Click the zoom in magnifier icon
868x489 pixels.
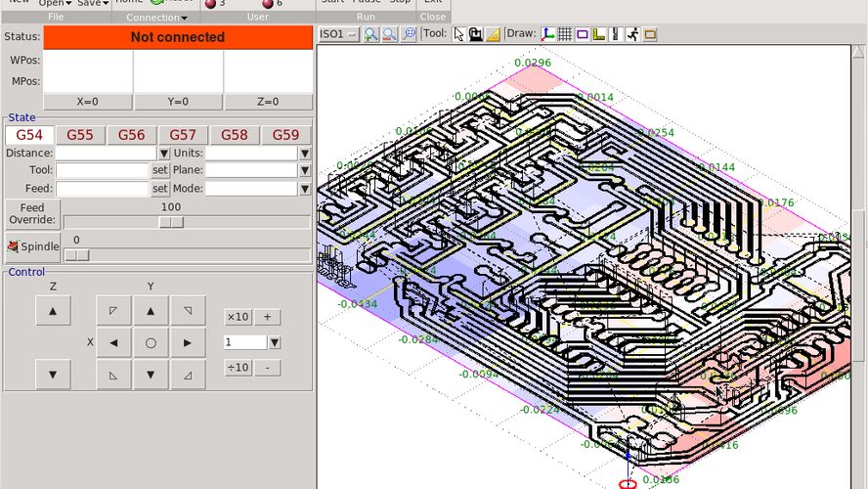tap(372, 34)
